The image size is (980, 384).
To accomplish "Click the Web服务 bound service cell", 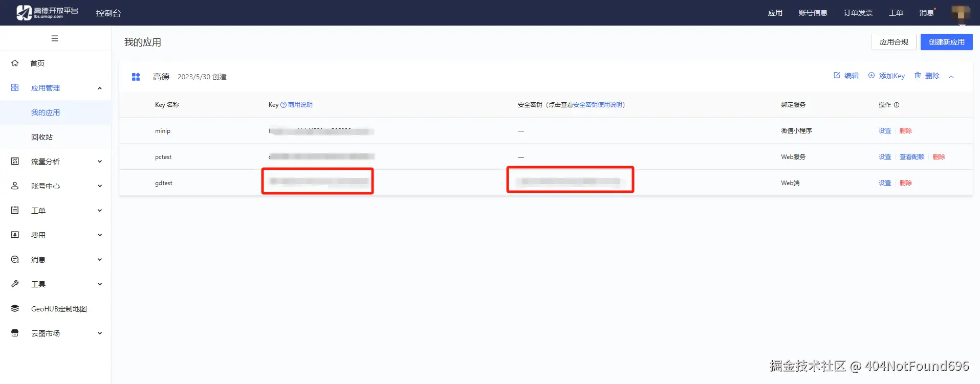I will click(793, 157).
